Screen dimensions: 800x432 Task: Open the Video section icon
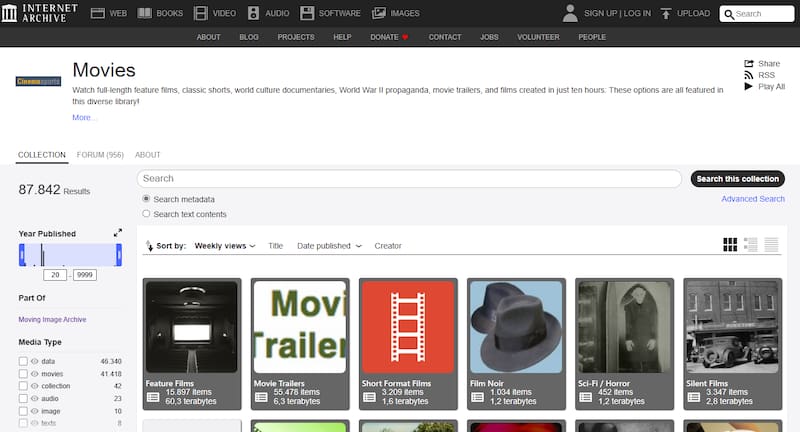[201, 13]
